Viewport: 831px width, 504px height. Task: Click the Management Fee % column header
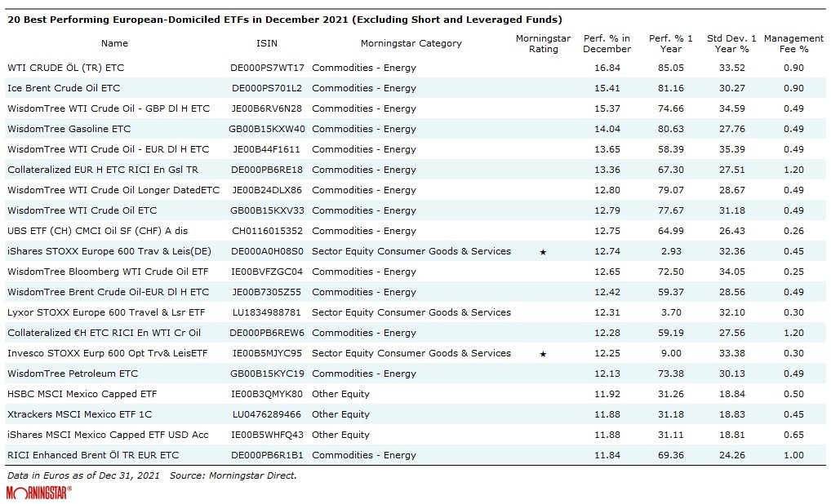pyautogui.click(x=793, y=44)
